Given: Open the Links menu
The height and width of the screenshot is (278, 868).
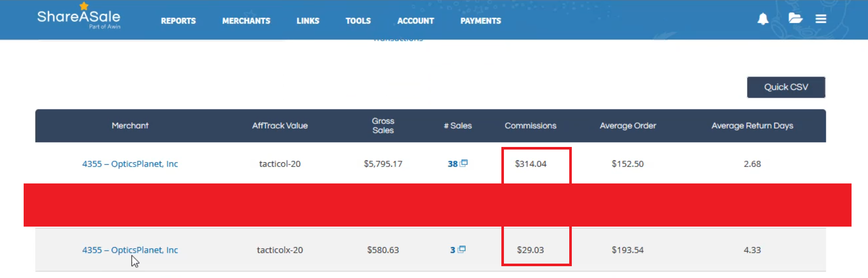Looking at the screenshot, I should [308, 21].
